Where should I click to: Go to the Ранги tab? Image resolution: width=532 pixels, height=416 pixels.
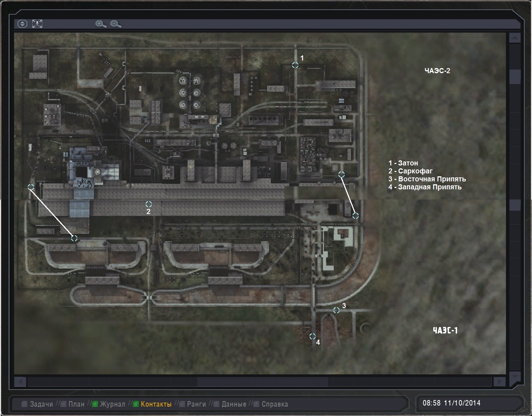pos(196,404)
